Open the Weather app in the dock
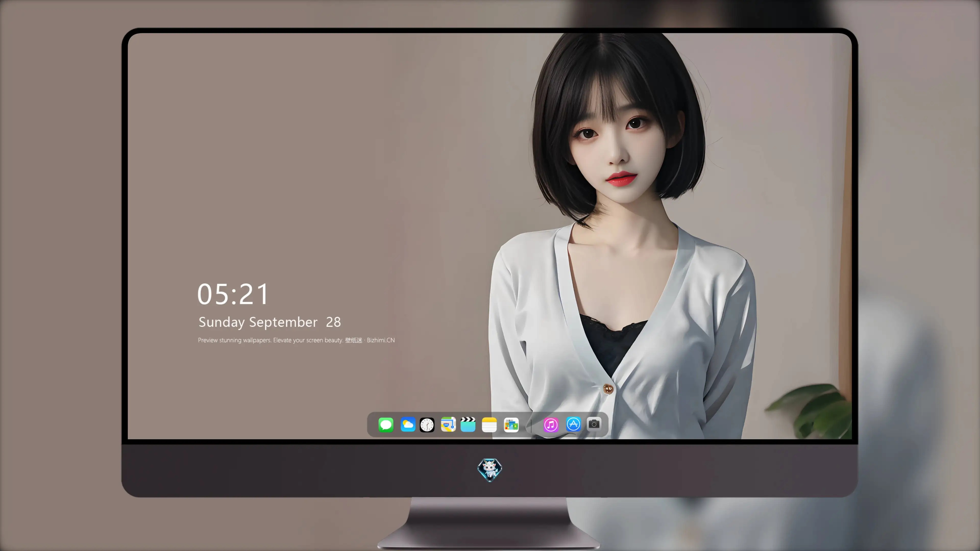980x551 pixels. click(x=408, y=425)
